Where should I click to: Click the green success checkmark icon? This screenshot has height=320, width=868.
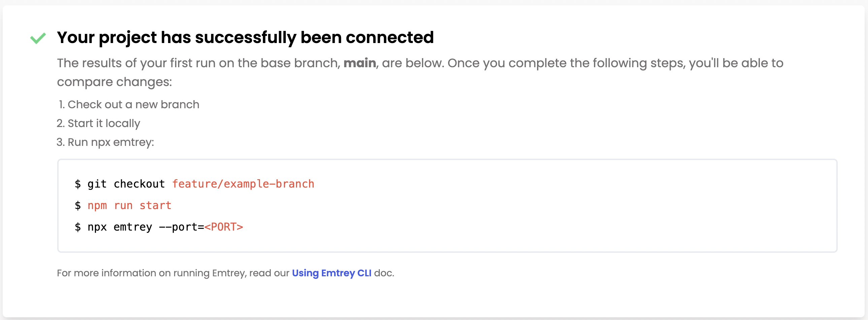pyautogui.click(x=38, y=38)
